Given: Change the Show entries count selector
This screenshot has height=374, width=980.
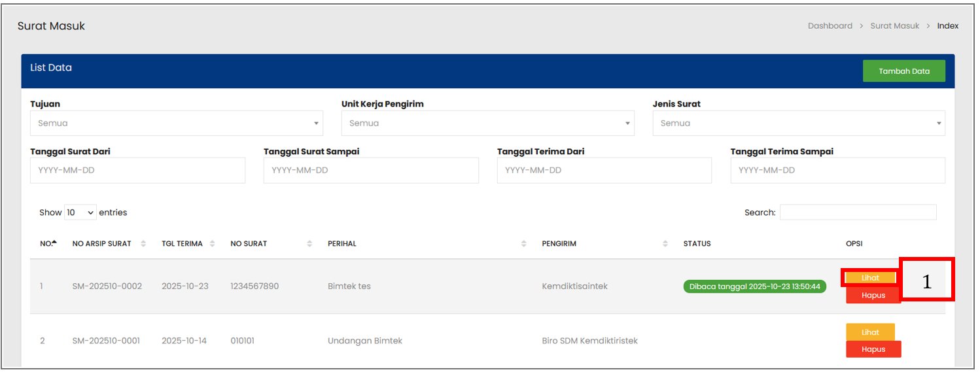Looking at the screenshot, I should pyautogui.click(x=80, y=212).
